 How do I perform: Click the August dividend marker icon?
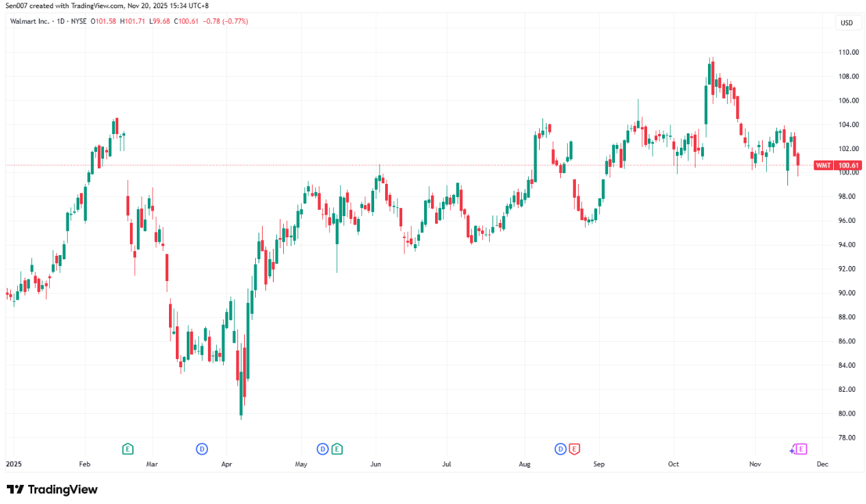[561, 449]
